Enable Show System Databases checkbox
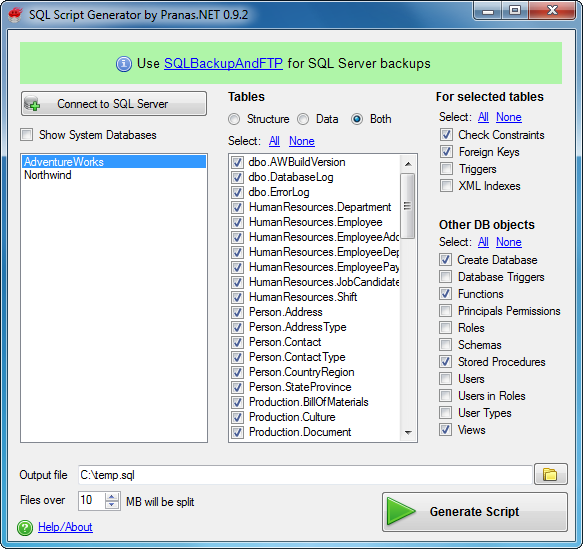This screenshot has height=549, width=583. click(x=27, y=135)
